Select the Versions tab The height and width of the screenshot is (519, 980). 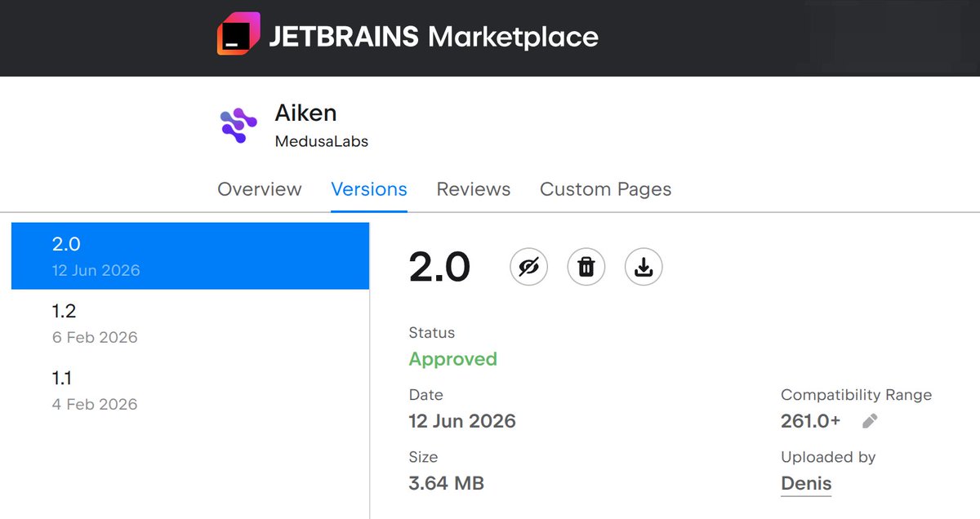[369, 189]
